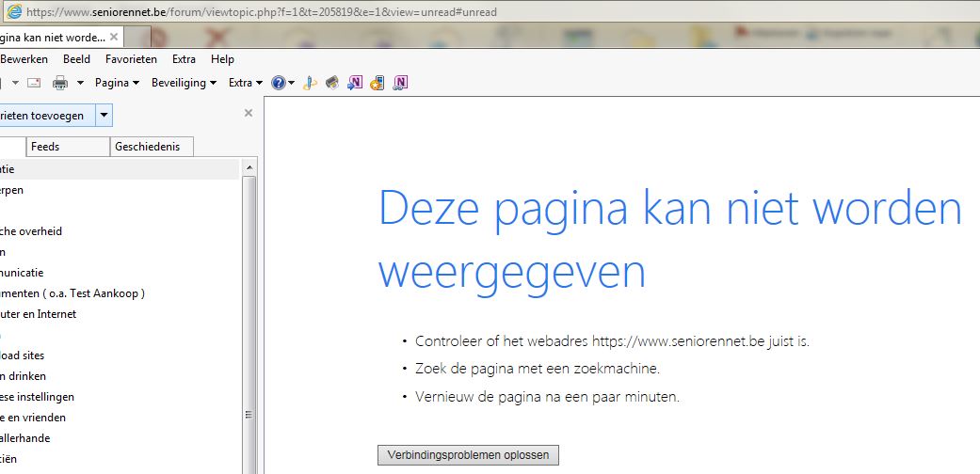Click the printer icon in the toolbar
This screenshot has height=474, width=980.
tap(60, 83)
